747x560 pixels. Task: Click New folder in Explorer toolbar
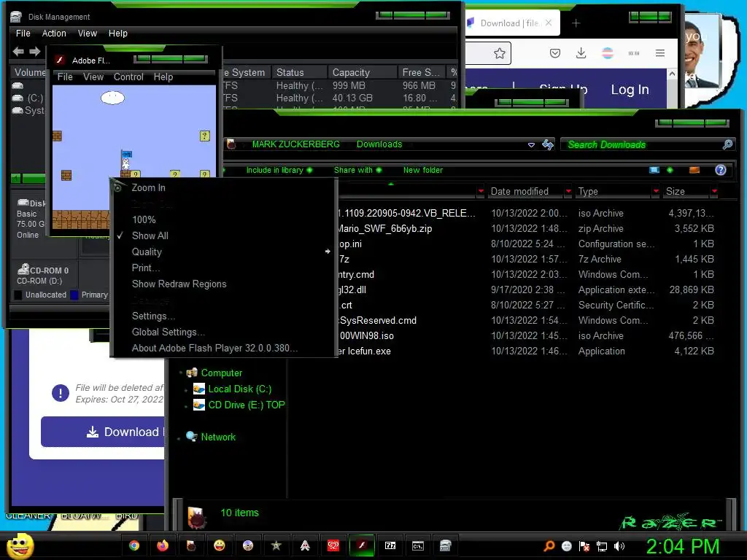pyautogui.click(x=423, y=170)
